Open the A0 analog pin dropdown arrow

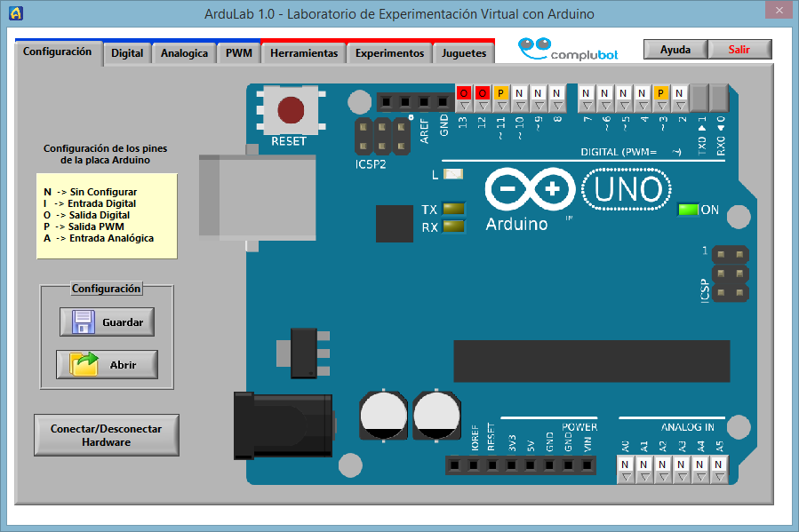tap(625, 477)
